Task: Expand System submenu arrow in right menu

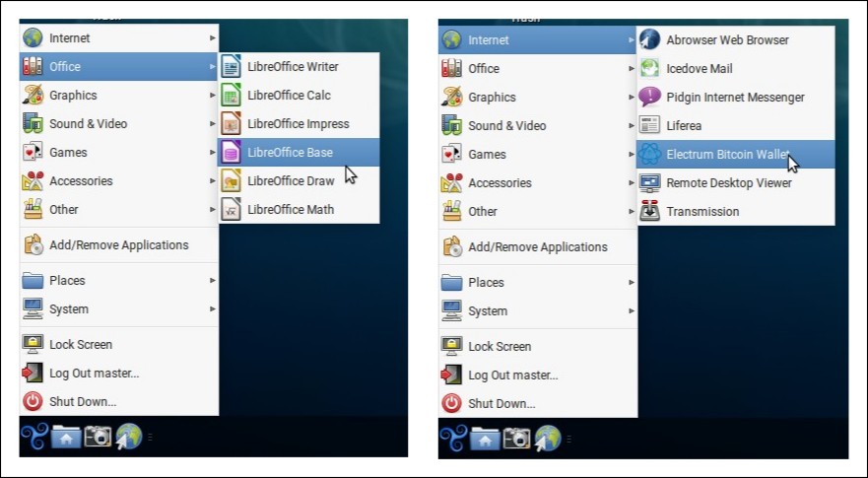Action: point(632,310)
